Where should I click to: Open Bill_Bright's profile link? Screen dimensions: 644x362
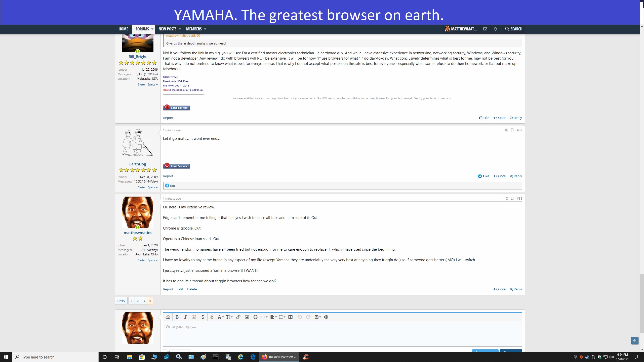pyautogui.click(x=138, y=57)
